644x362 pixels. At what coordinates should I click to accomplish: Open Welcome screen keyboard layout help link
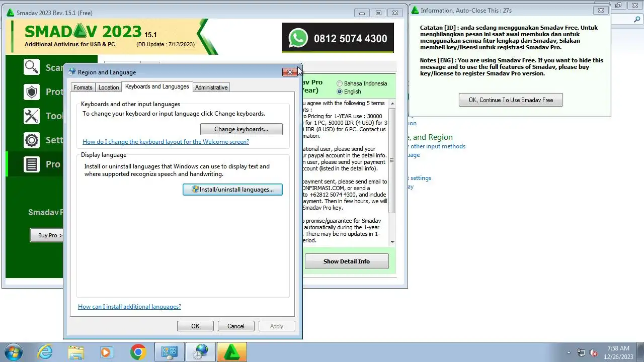166,142
